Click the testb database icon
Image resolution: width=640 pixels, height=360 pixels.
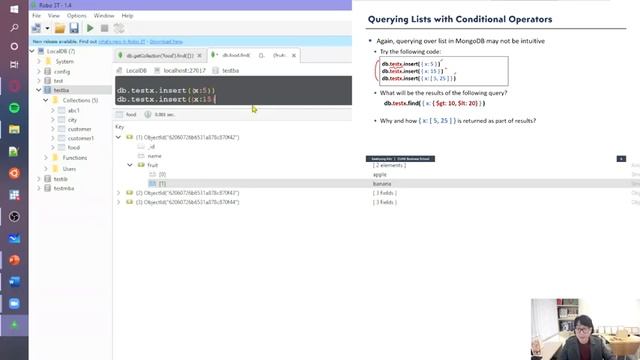click(48, 179)
